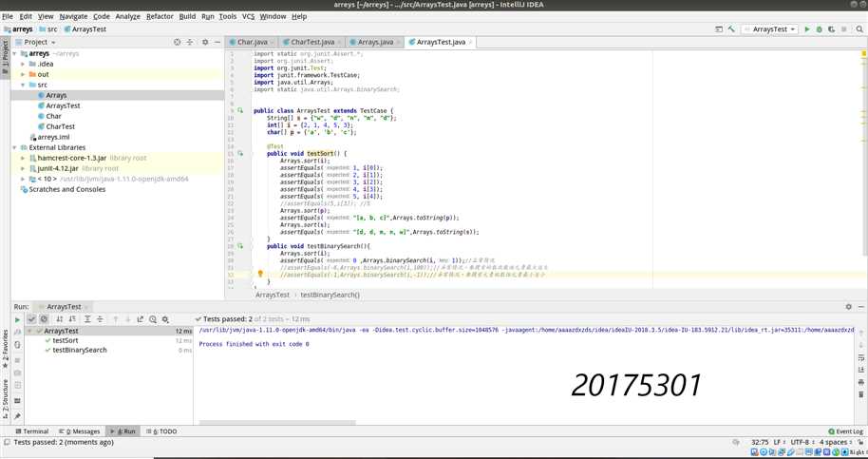Sort test results by duration

pos(72,319)
